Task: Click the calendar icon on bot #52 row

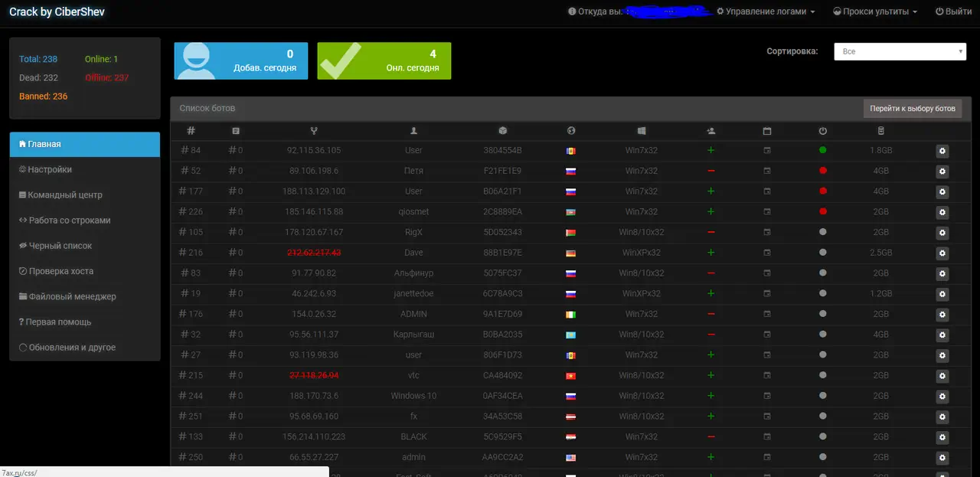Action: click(766, 171)
